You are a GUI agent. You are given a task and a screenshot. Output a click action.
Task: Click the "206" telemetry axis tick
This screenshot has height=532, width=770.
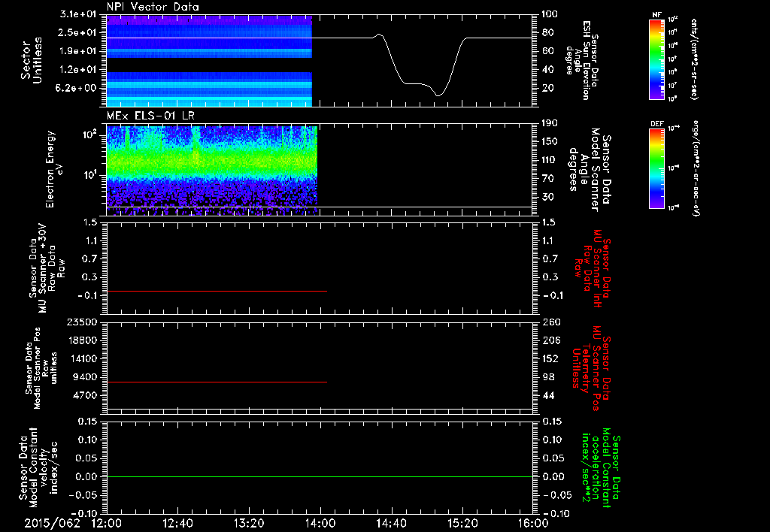point(551,340)
